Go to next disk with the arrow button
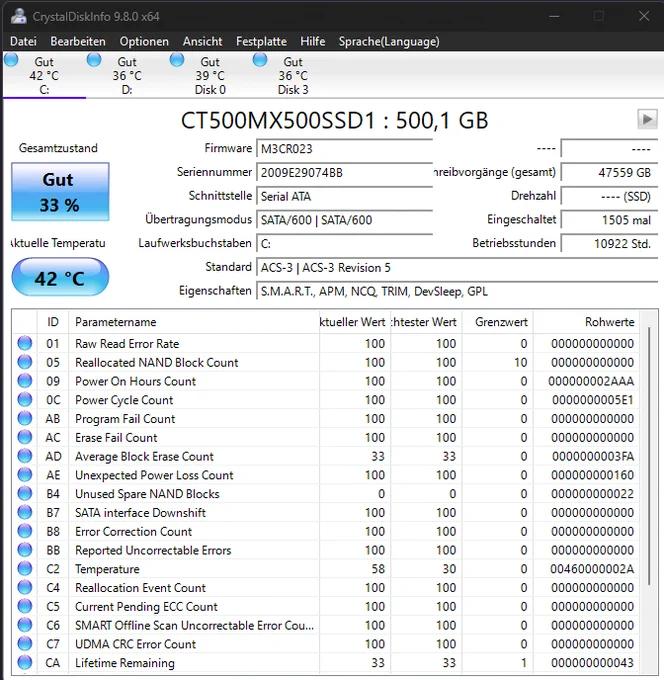 [647, 119]
